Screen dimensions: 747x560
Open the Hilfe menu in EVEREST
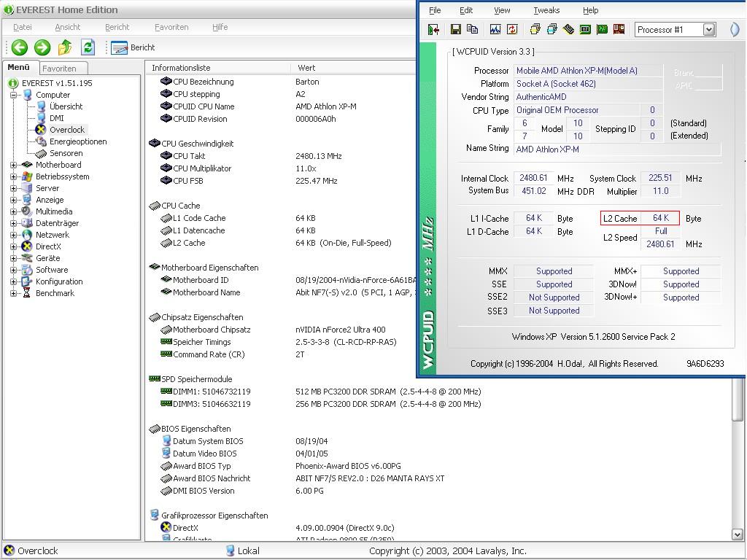coord(220,27)
